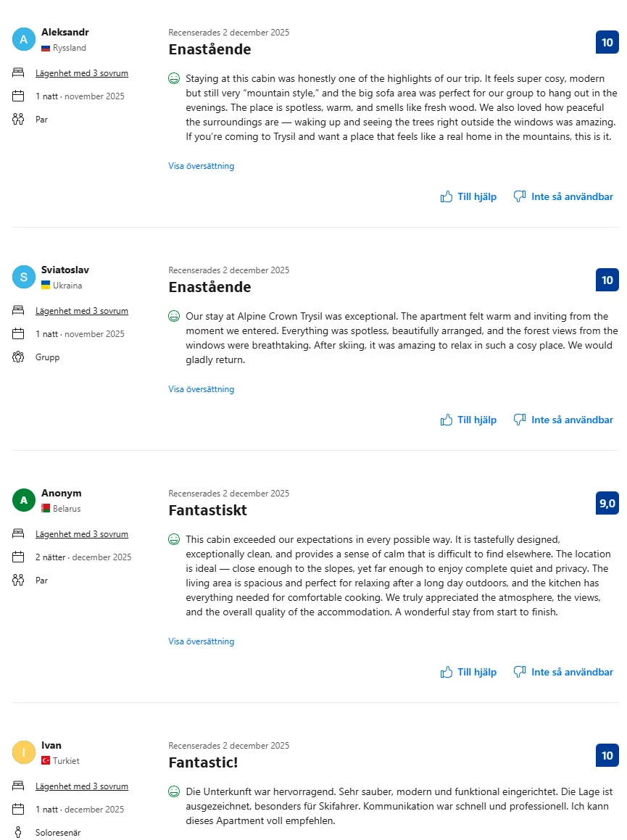Click Sviatoslav's avatar icon
627x840 pixels.
24,278
